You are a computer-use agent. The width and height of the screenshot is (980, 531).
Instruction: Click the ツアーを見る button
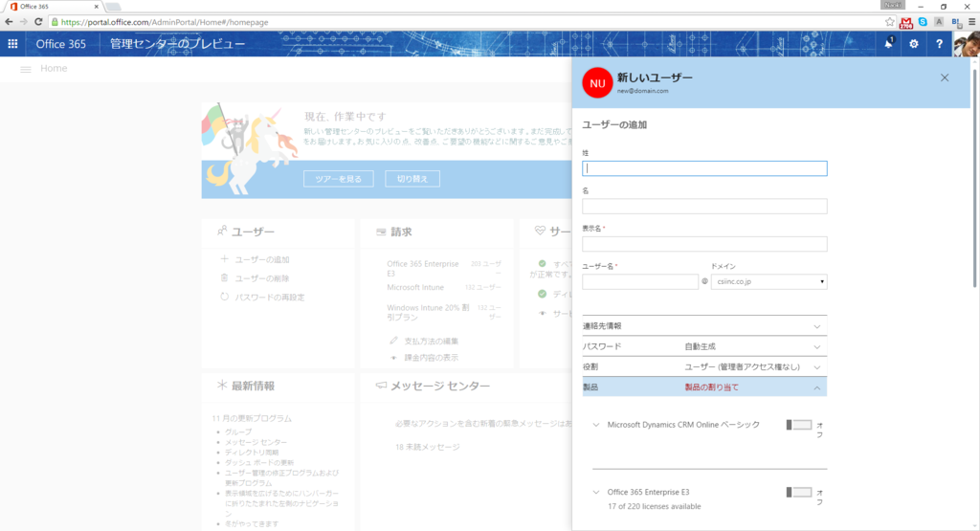(338, 179)
